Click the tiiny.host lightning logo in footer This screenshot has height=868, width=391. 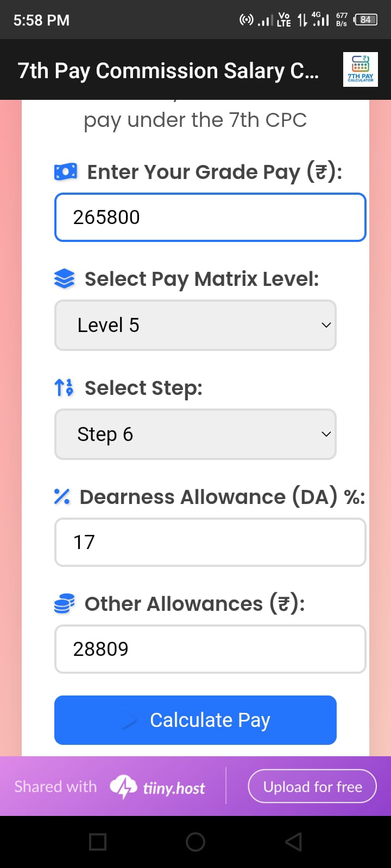click(124, 786)
